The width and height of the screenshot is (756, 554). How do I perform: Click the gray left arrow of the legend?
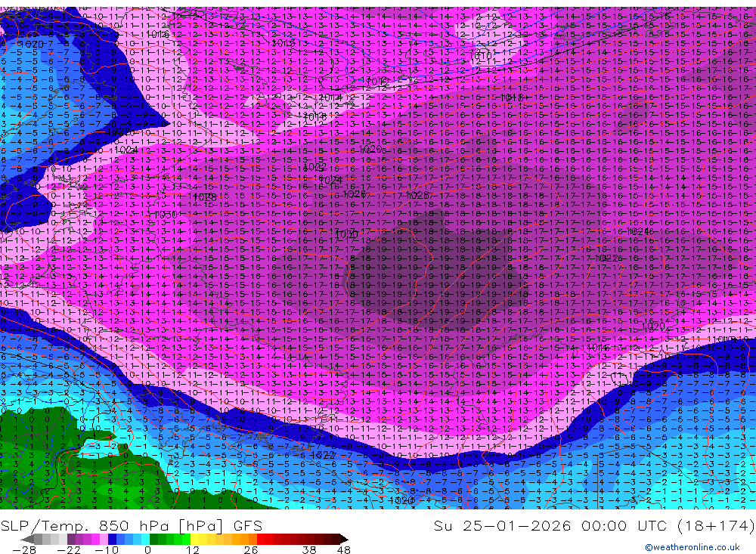(27, 539)
